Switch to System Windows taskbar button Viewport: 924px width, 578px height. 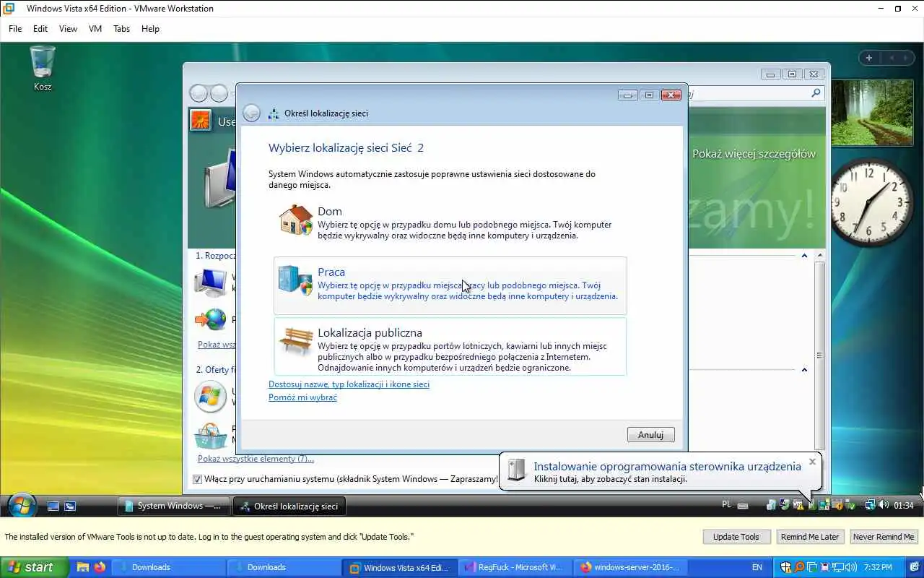(x=173, y=506)
